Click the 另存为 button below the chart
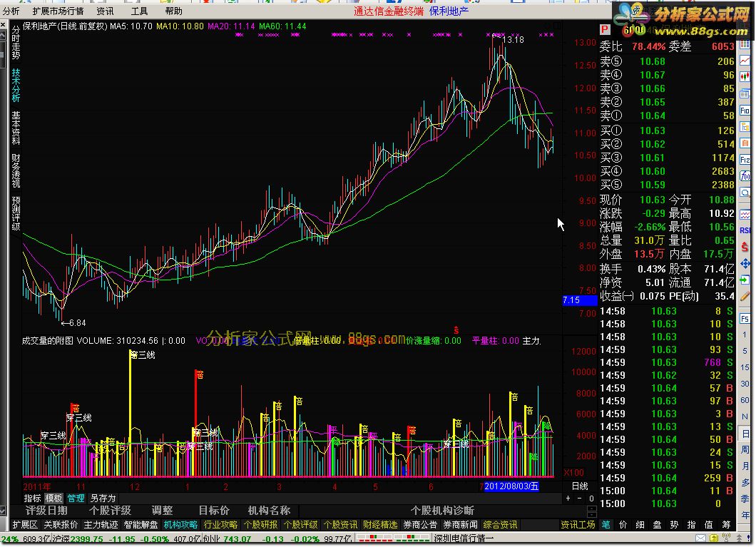The width and height of the screenshot is (756, 547). [x=103, y=499]
